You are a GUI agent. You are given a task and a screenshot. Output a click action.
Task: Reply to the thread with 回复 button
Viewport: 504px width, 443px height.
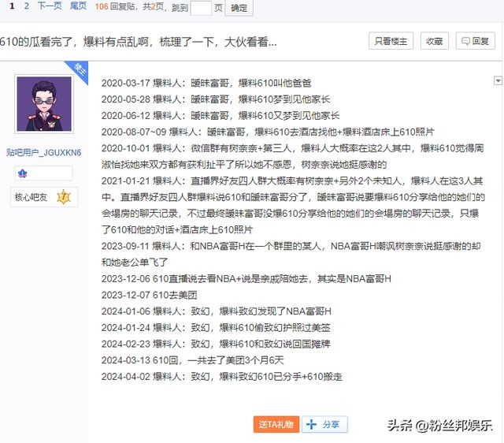tap(475, 41)
